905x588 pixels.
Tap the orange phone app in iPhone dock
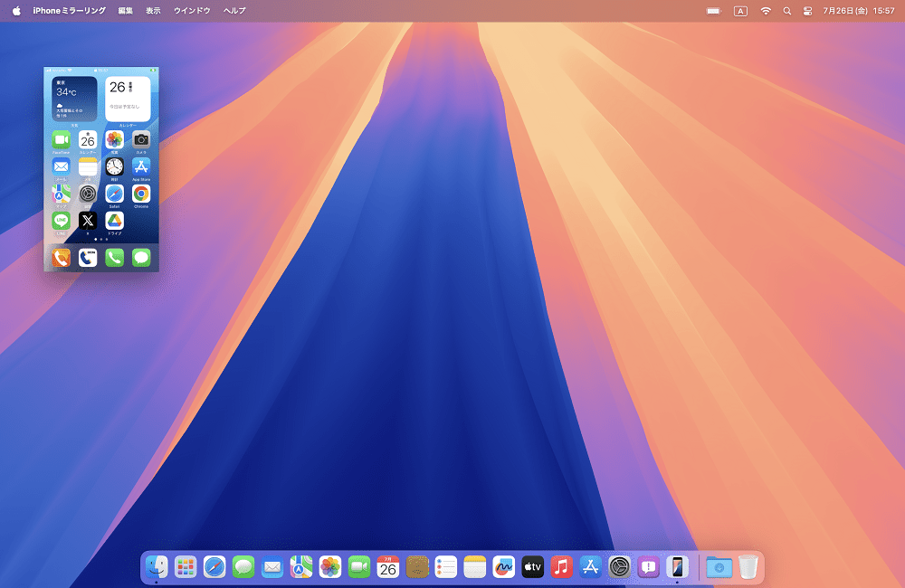(62, 257)
